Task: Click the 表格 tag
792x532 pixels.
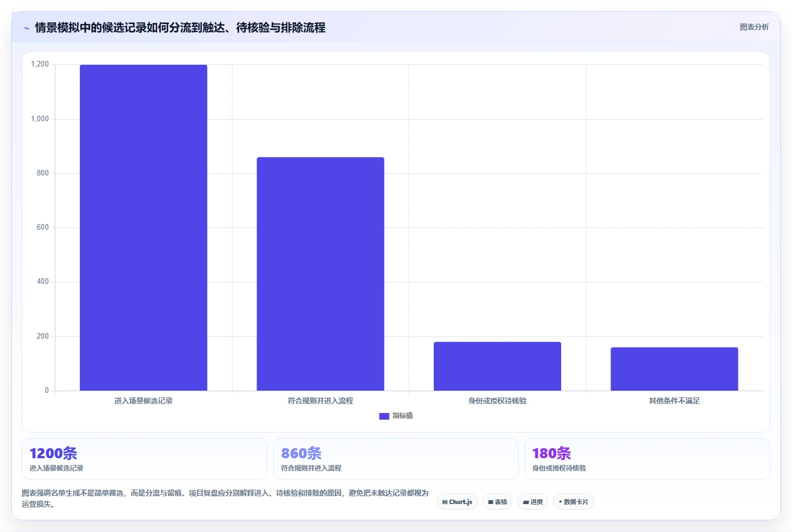Action: pyautogui.click(x=497, y=502)
